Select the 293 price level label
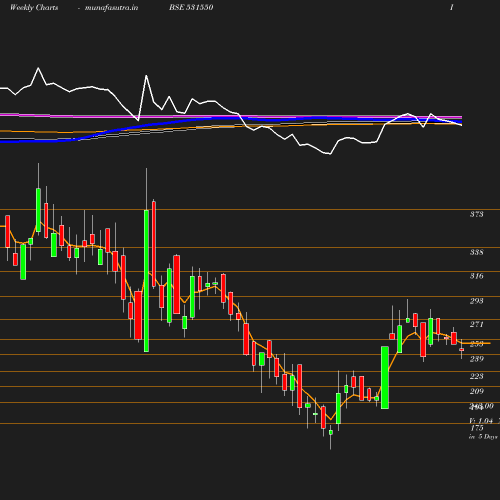The width and height of the screenshot is (500, 500). [477, 301]
